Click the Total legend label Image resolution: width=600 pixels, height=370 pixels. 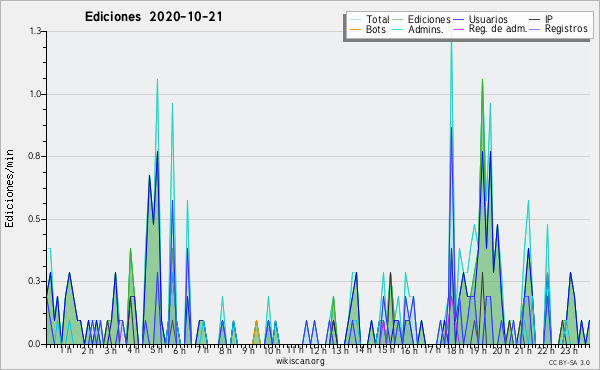(x=377, y=19)
